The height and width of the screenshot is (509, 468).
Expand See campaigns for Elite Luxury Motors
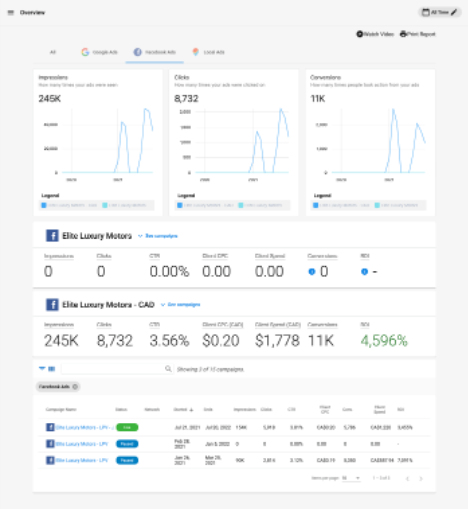(158, 236)
